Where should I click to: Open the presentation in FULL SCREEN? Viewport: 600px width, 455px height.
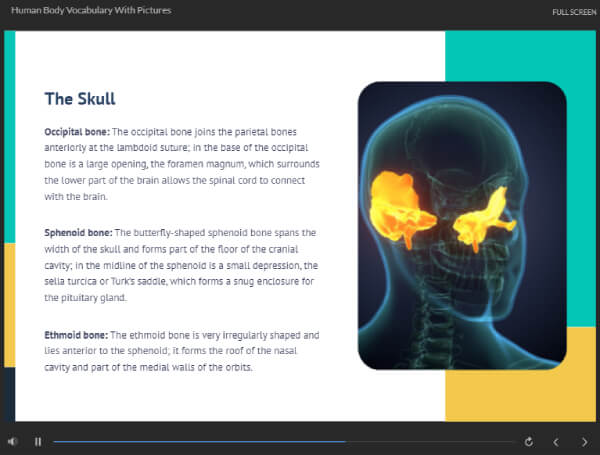tap(574, 12)
